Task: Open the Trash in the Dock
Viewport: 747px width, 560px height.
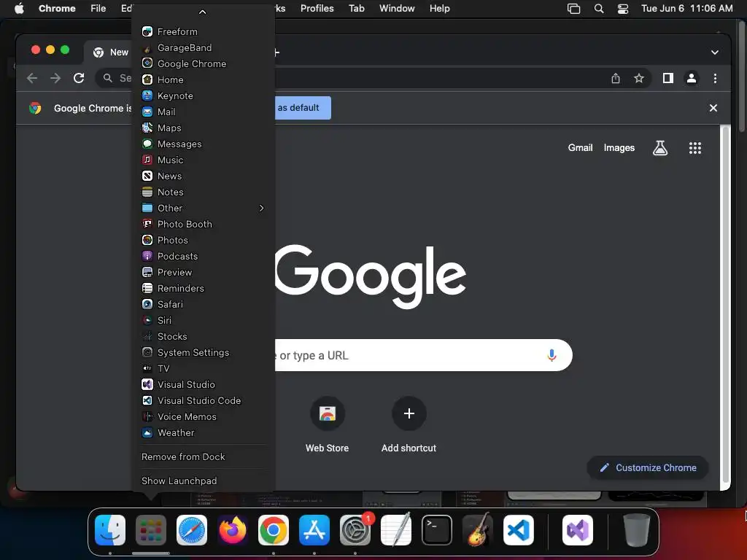Action: [637, 530]
